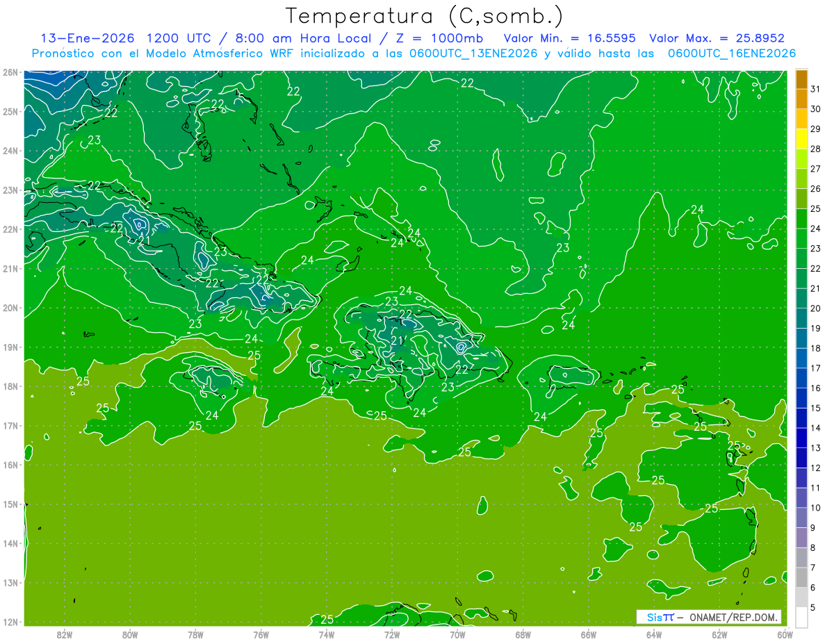Click the '60W' longitude axis label

tap(785, 634)
